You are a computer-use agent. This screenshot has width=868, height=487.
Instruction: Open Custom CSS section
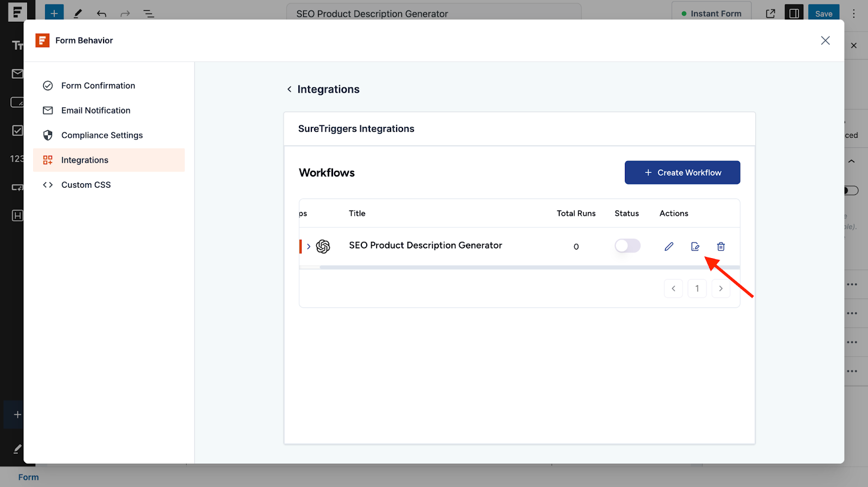click(x=109, y=184)
